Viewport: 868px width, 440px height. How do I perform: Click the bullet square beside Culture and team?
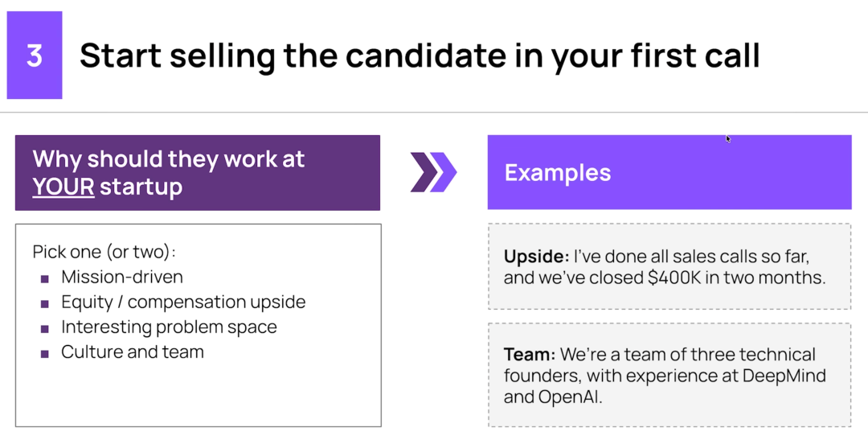[45, 353]
